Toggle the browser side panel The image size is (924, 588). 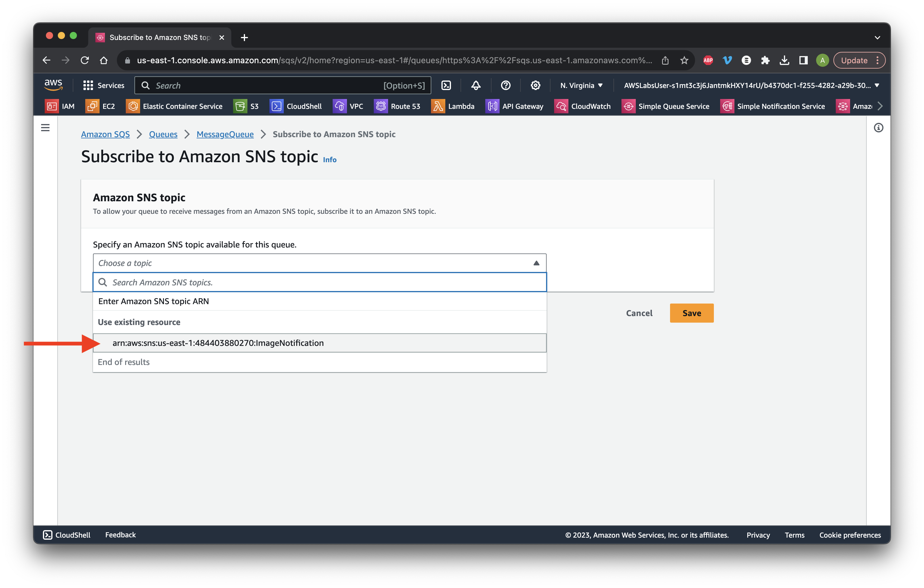(x=803, y=60)
